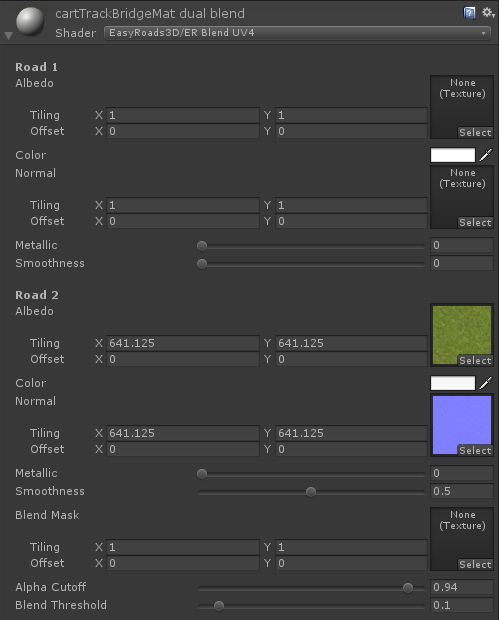Viewport: 499px width, 620px height.
Task: Click the Road 2 white Color swatch
Action: point(453,383)
